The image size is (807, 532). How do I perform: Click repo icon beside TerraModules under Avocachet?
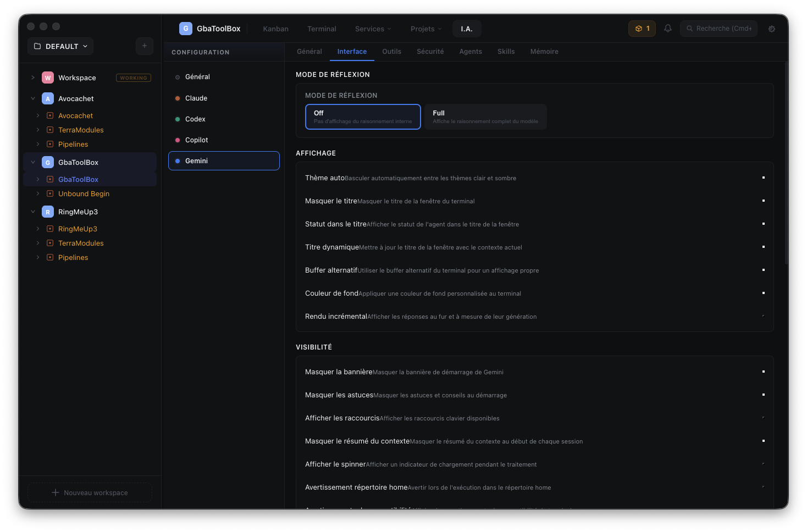(50, 130)
